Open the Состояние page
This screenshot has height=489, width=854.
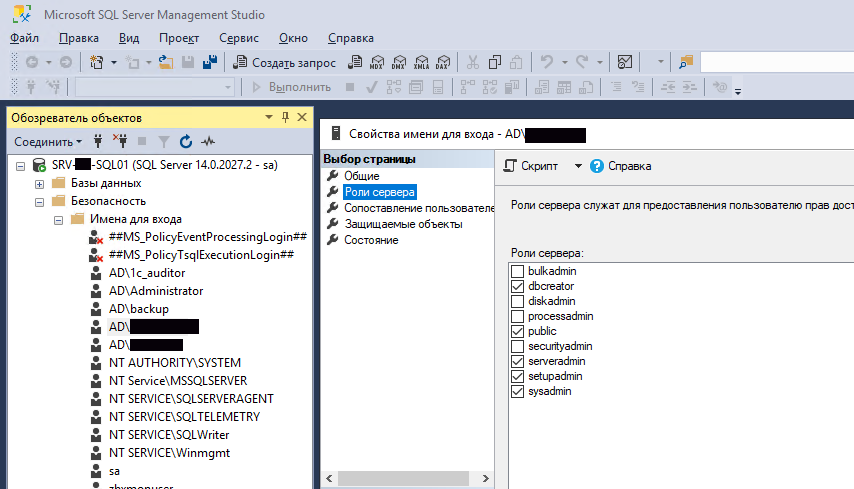pyautogui.click(x=371, y=240)
